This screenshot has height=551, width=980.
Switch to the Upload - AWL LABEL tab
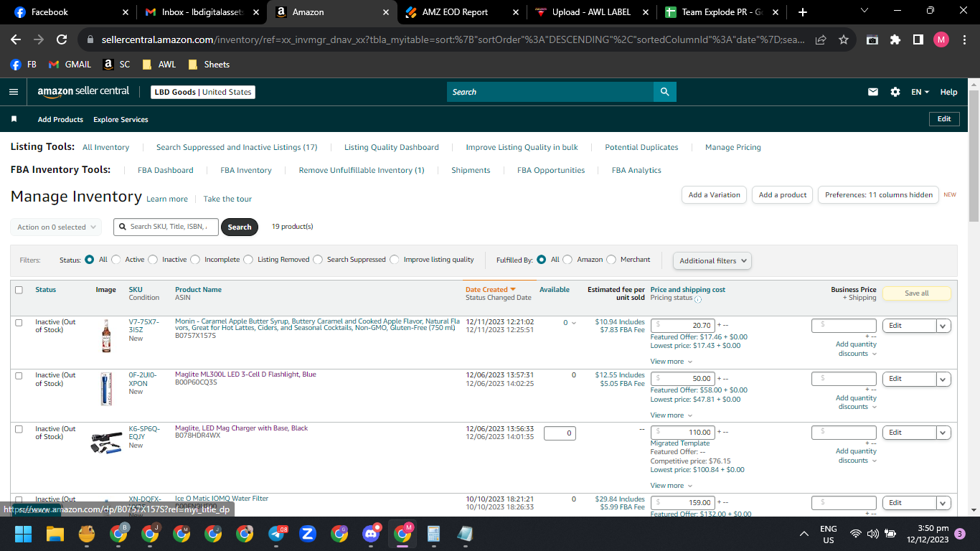(592, 12)
